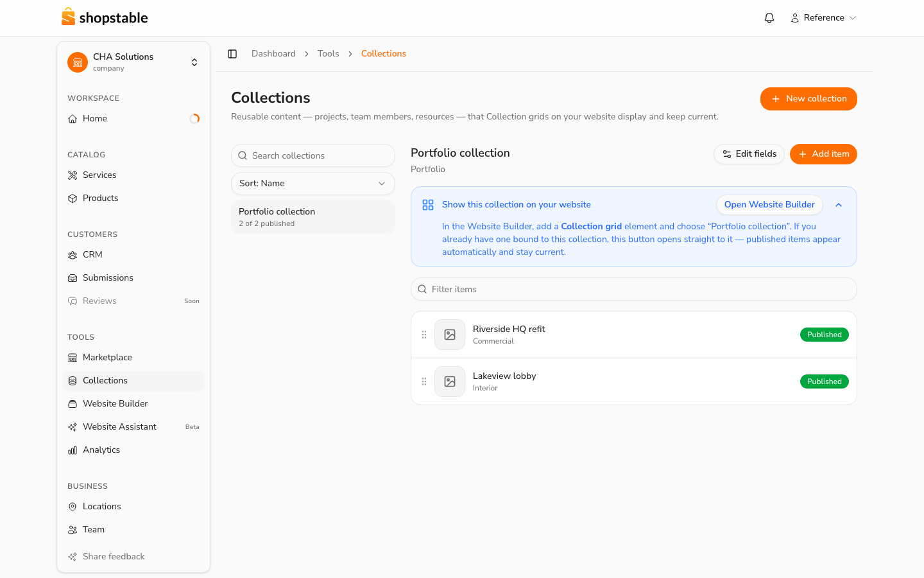
Task: Click the Reviews Soon item
Action: click(x=133, y=301)
